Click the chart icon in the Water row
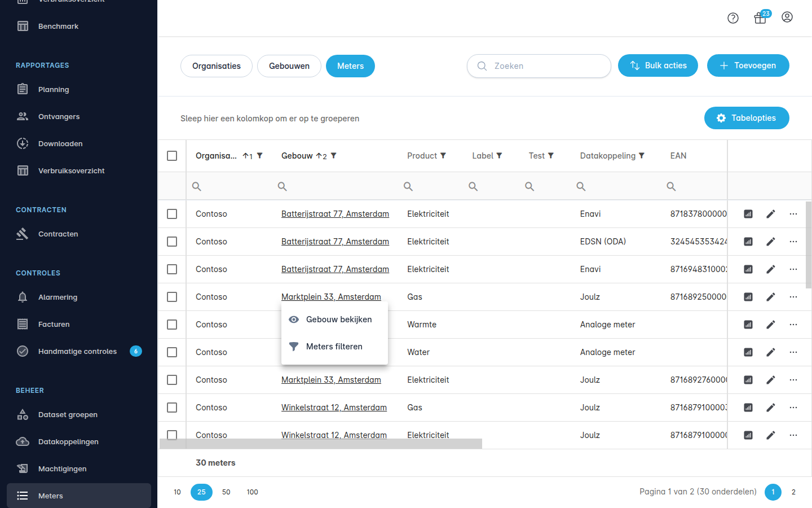 coord(748,352)
